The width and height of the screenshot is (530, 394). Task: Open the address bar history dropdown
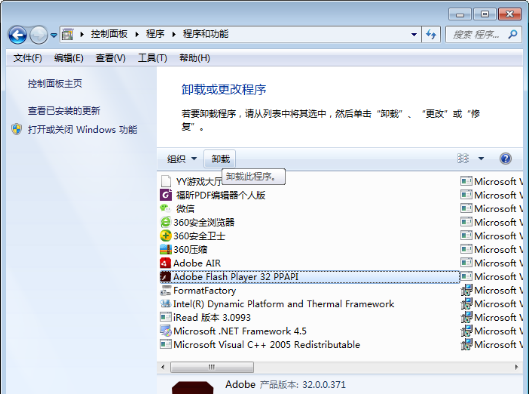pyautogui.click(x=414, y=34)
